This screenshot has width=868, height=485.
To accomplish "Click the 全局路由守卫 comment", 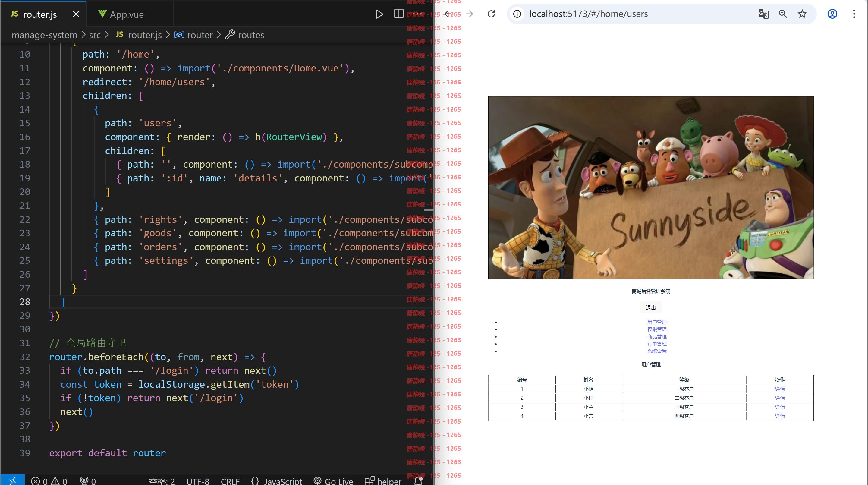I will (88, 343).
